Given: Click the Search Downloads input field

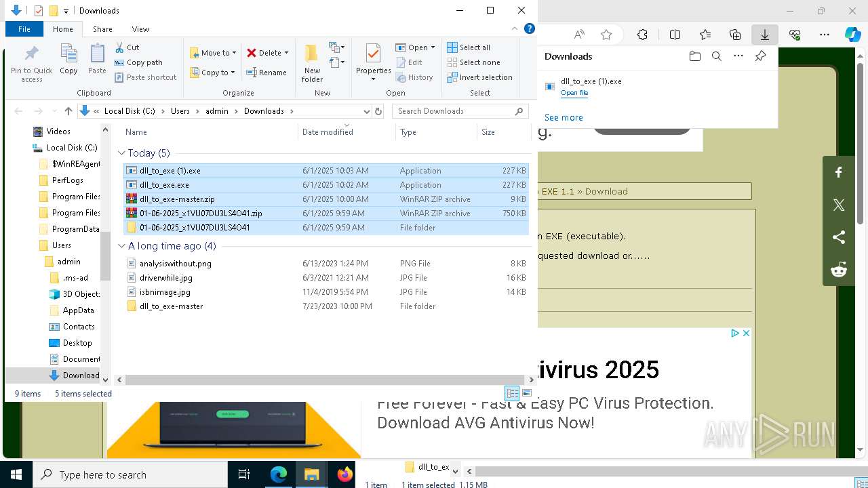Looking at the screenshot, I should pos(454,111).
